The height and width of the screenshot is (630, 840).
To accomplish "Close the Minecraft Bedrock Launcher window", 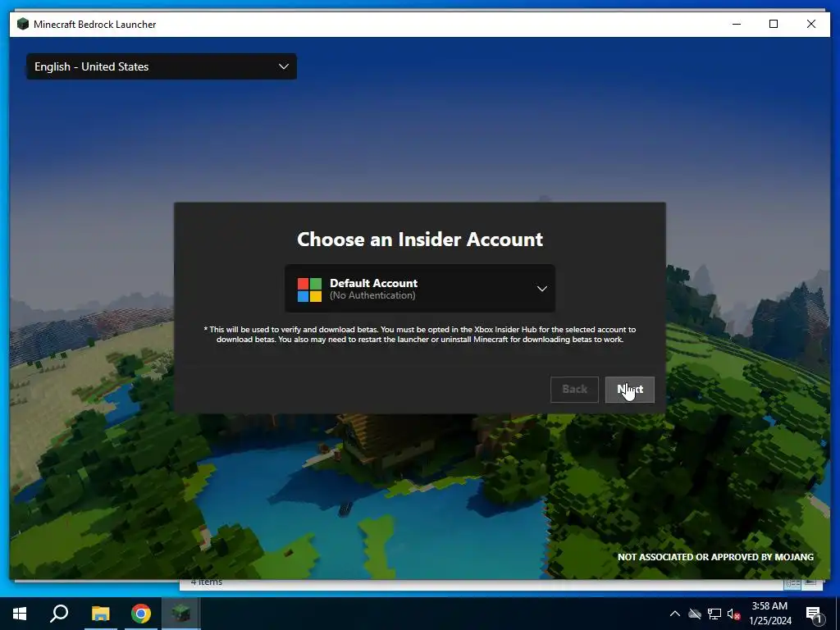I will pos(811,24).
